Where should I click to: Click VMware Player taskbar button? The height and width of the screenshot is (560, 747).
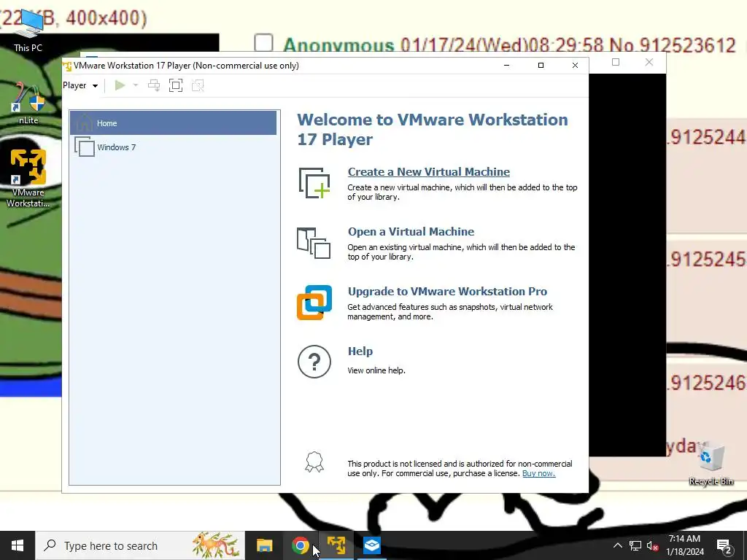tap(336, 545)
